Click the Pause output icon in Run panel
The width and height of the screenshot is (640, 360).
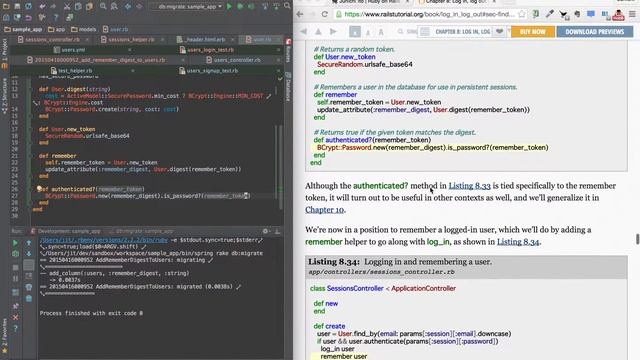(x=15, y=279)
